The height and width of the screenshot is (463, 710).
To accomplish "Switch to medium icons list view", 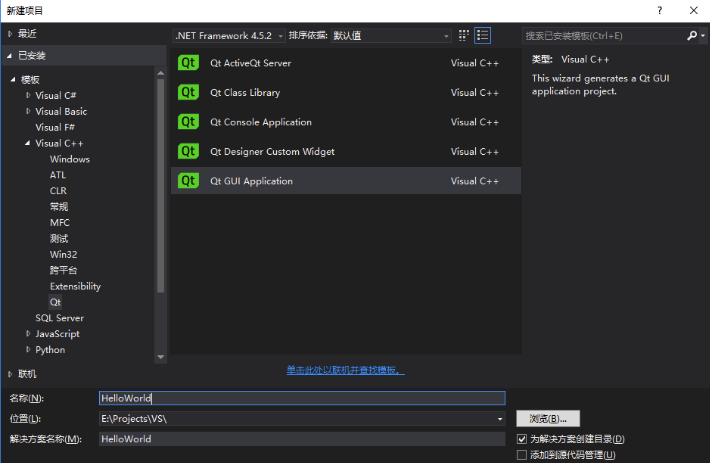I will (x=483, y=35).
